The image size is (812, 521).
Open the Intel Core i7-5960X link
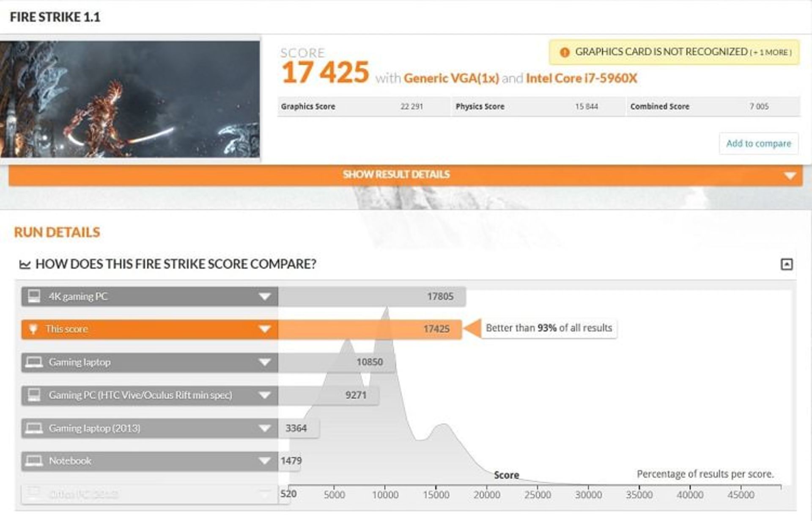[x=581, y=78]
